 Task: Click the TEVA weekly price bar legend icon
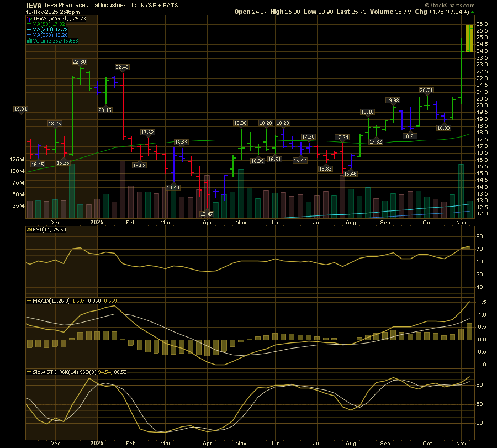coord(28,18)
